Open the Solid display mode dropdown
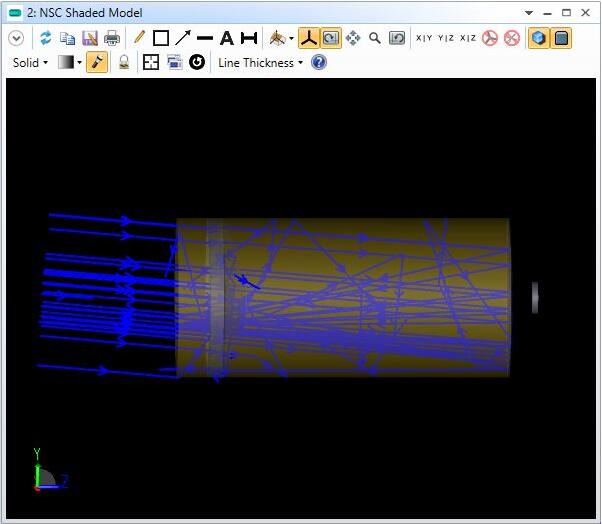Image resolution: width=602 pixels, height=524 pixels. pos(30,62)
